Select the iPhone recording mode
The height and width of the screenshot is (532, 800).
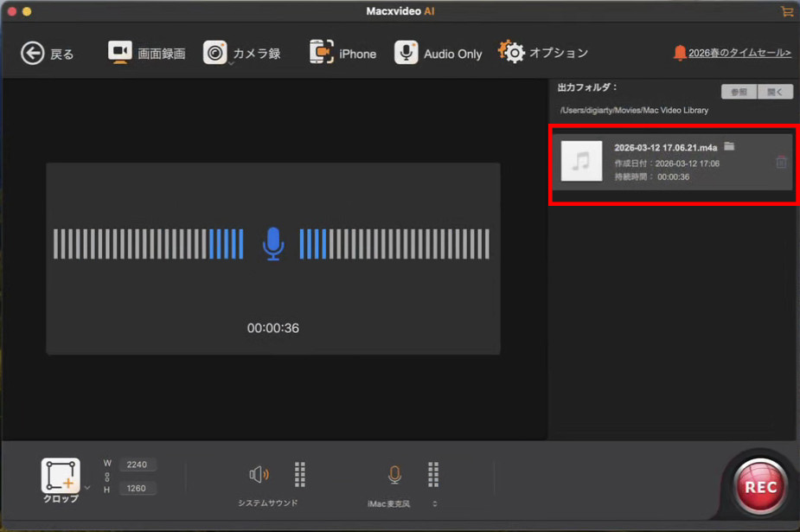pos(342,52)
